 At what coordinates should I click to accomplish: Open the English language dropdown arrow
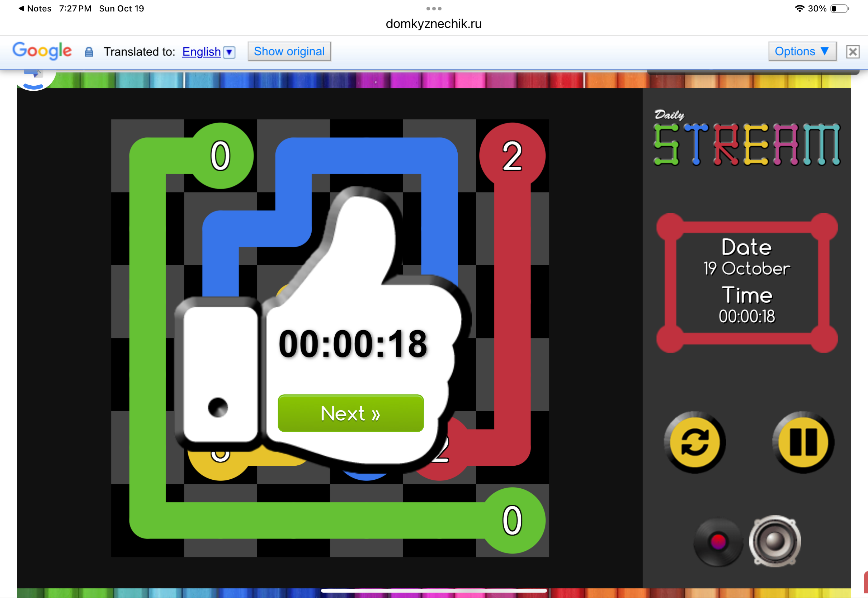tap(229, 52)
